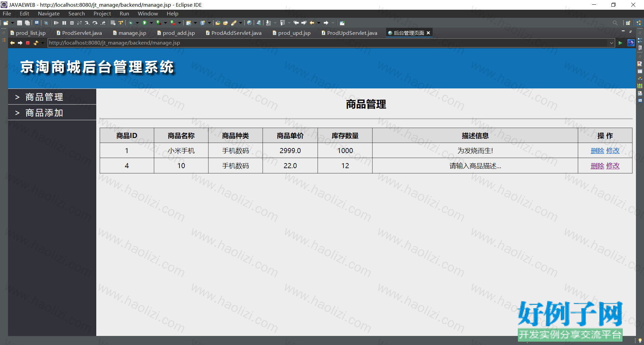Switch to the prod_add.jsp tab
The width and height of the screenshot is (644, 345).
(x=176, y=33)
